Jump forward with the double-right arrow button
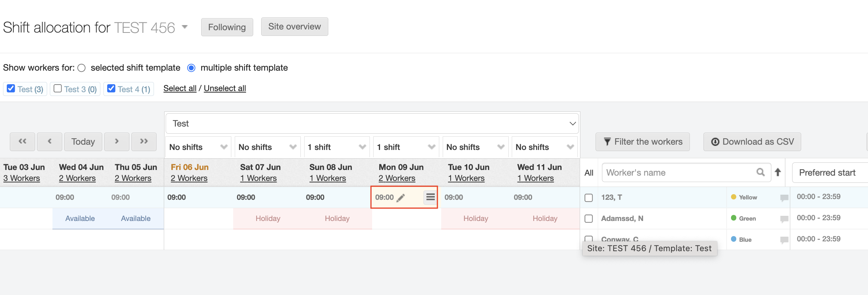 pyautogui.click(x=144, y=142)
